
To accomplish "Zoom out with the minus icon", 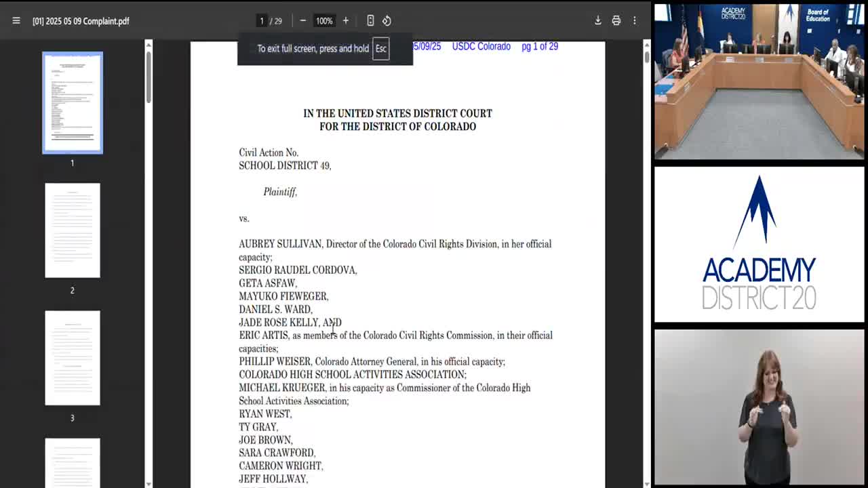I will (303, 21).
